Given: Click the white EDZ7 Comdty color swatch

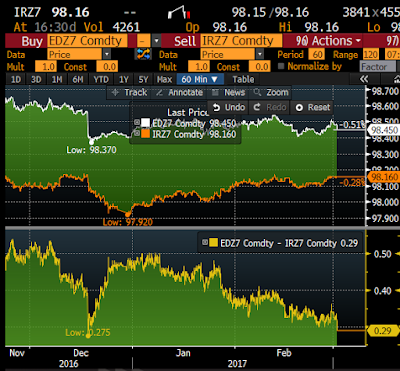Looking at the screenshot, I should (x=145, y=123).
